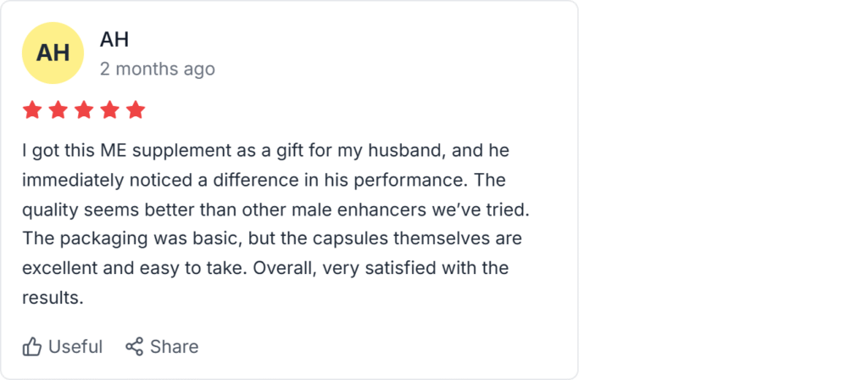Open the yellow AH avatar circle
This screenshot has height=380, width=868.
[53, 53]
